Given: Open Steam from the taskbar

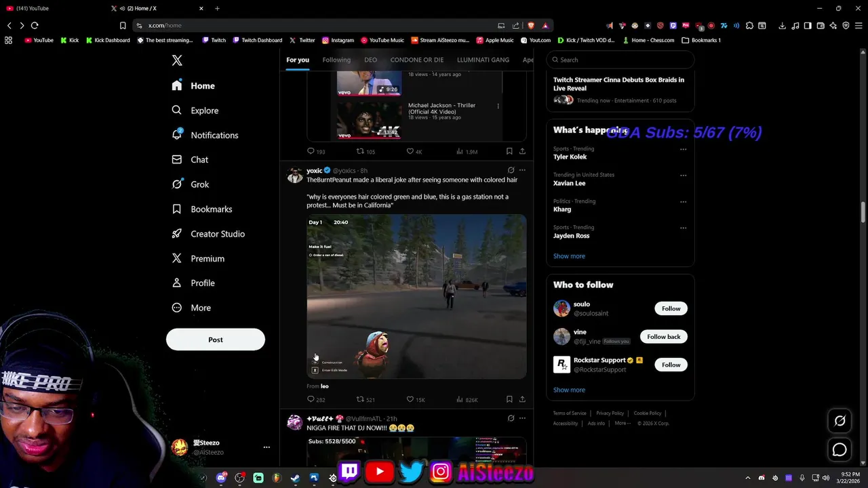Looking at the screenshot, I should [x=295, y=478].
